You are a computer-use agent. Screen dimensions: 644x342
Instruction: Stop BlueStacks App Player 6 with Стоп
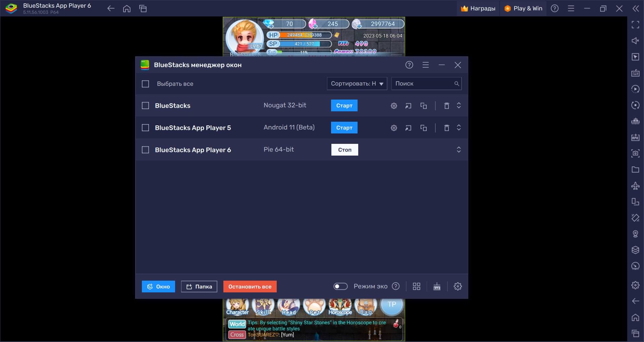(x=344, y=150)
